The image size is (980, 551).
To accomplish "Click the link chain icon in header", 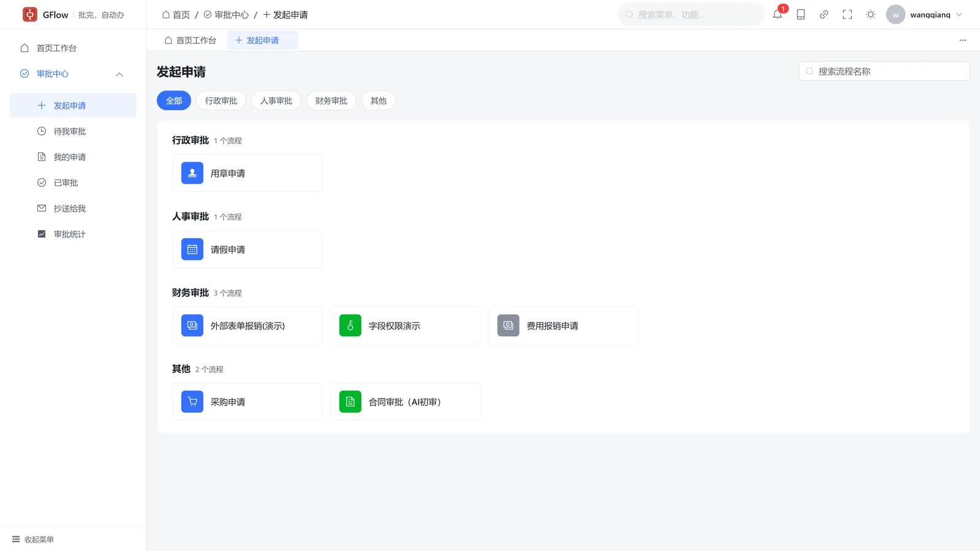I will (x=824, y=15).
